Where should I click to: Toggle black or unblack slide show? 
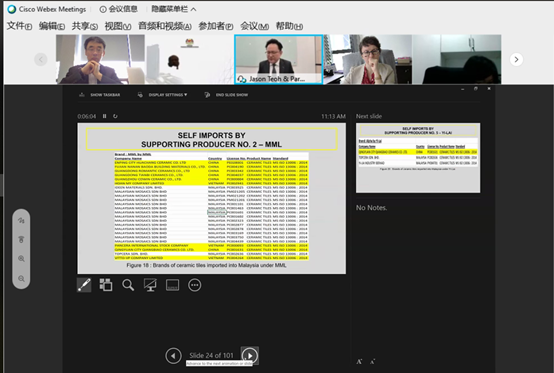pos(150,285)
